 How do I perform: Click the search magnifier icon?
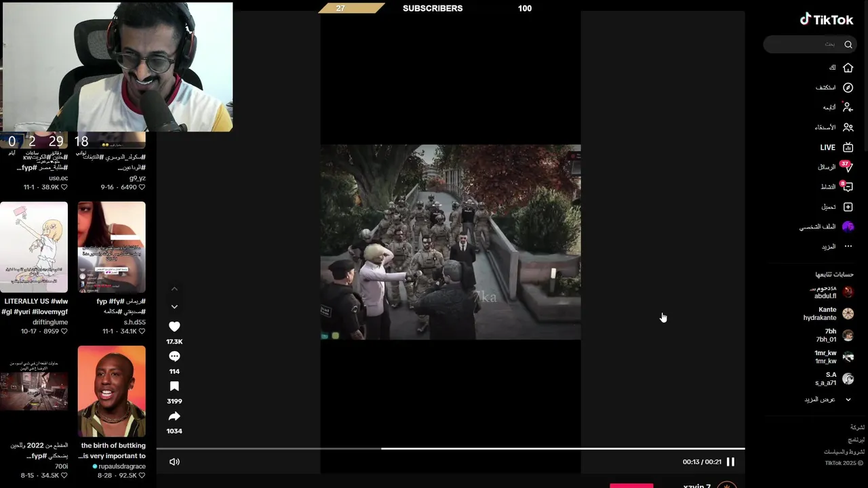(848, 45)
